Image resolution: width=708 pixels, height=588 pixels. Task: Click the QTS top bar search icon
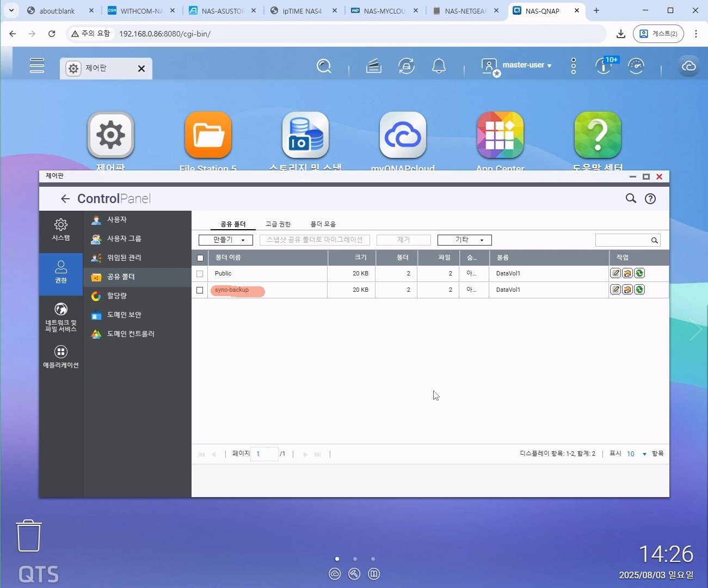324,66
